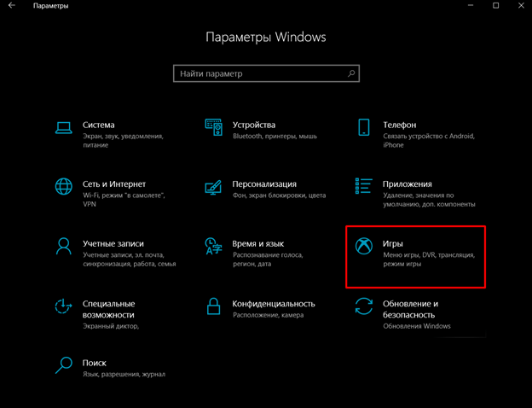Open Специальные возможности heading
The width and height of the screenshot is (532, 408).
[x=108, y=309]
